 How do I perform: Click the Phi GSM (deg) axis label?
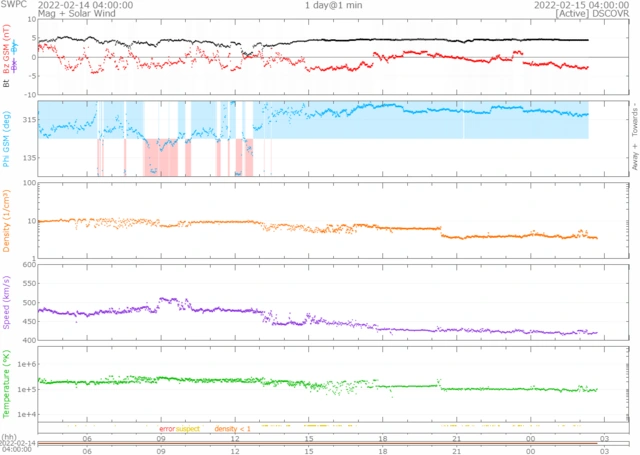click(x=7, y=140)
